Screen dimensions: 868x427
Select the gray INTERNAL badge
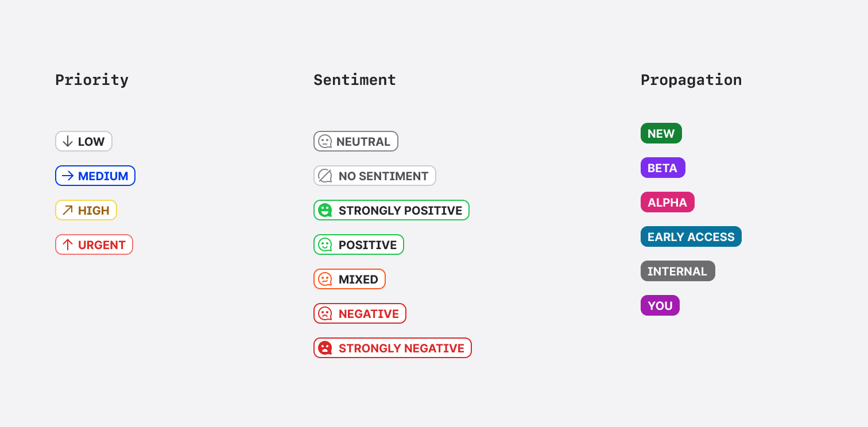(677, 271)
